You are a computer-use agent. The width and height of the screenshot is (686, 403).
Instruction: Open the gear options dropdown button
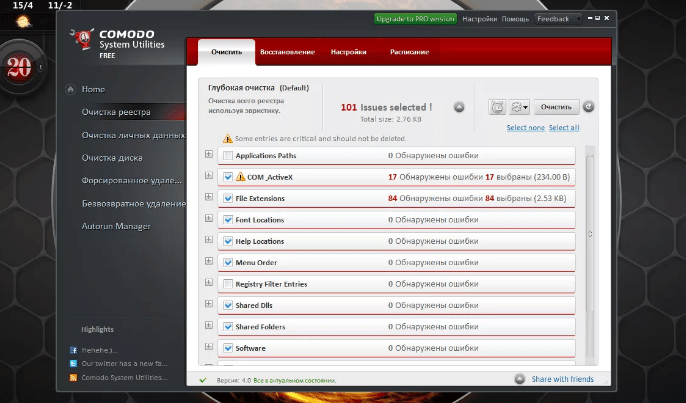(519, 107)
